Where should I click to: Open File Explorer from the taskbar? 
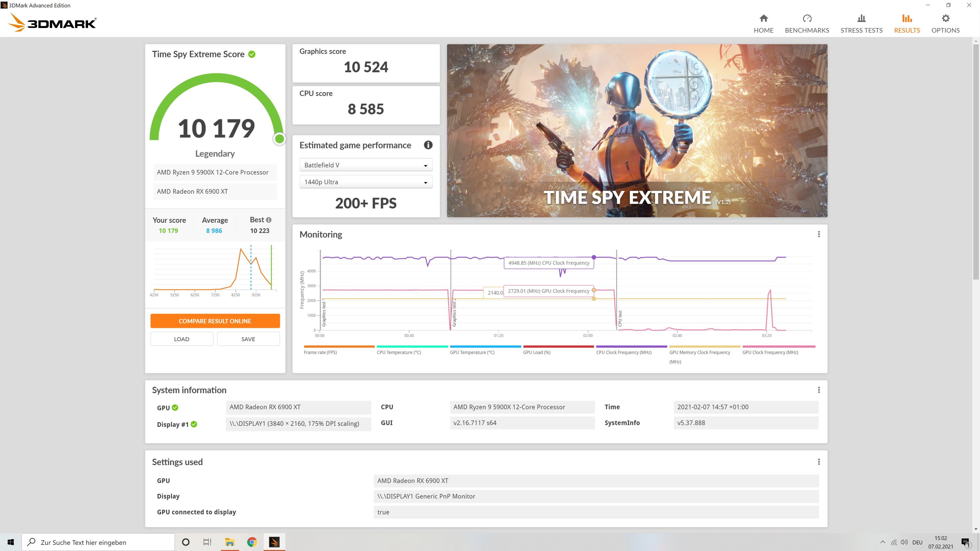[229, 542]
